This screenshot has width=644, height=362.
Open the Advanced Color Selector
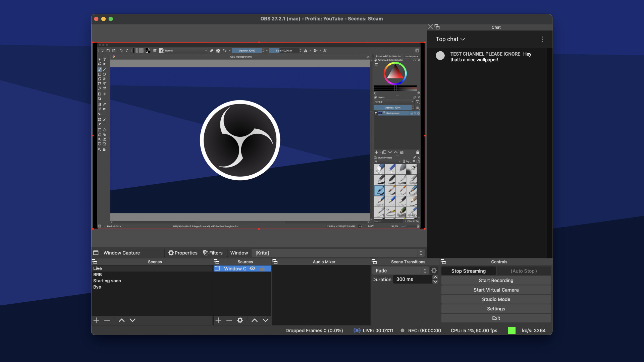click(388, 56)
